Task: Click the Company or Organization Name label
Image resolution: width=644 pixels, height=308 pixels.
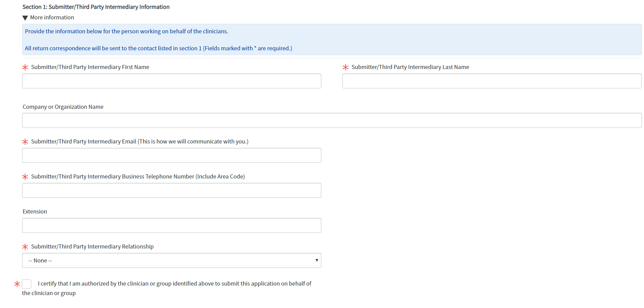Action: click(63, 107)
